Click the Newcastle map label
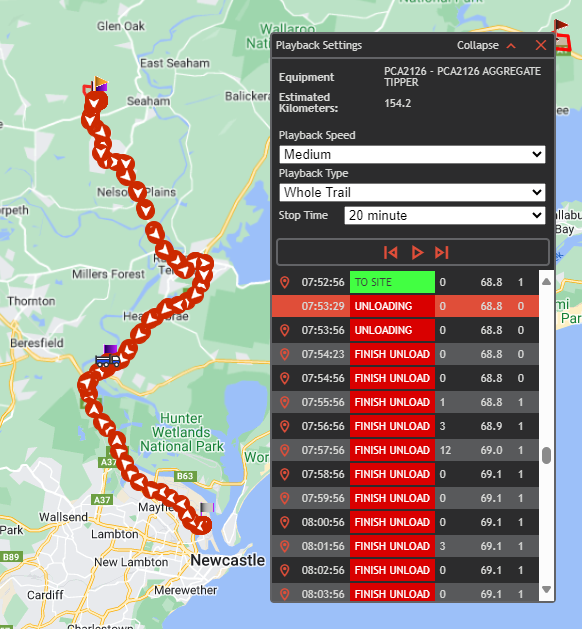This screenshot has height=629, width=582. coord(227,560)
